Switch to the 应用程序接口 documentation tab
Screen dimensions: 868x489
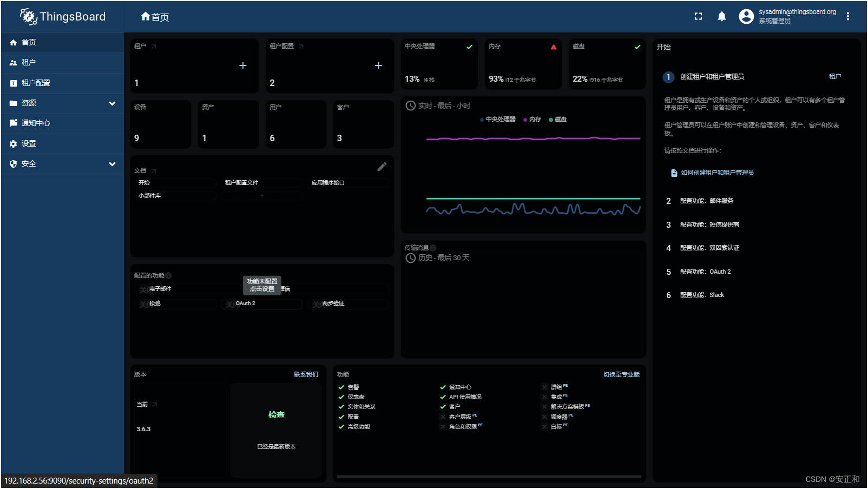tap(348, 183)
